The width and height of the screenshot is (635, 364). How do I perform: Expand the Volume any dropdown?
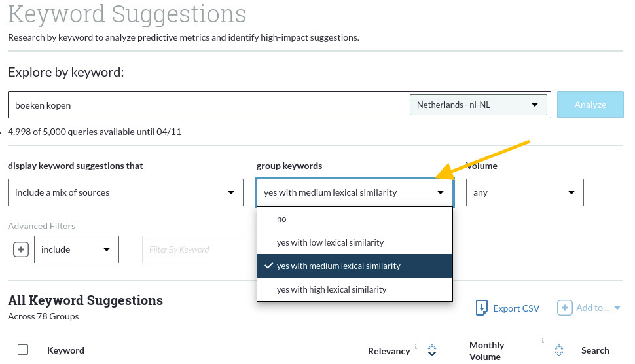(524, 193)
